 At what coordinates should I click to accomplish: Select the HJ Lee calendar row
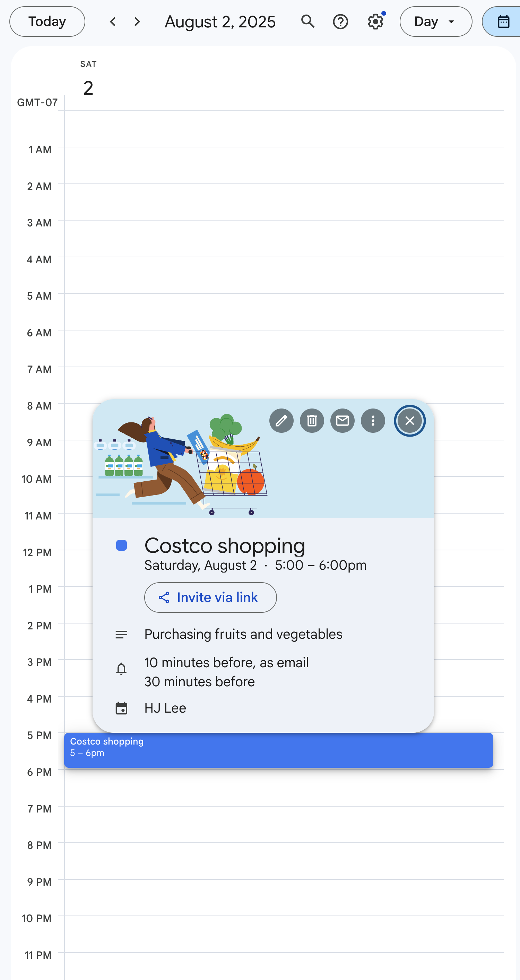tap(165, 708)
